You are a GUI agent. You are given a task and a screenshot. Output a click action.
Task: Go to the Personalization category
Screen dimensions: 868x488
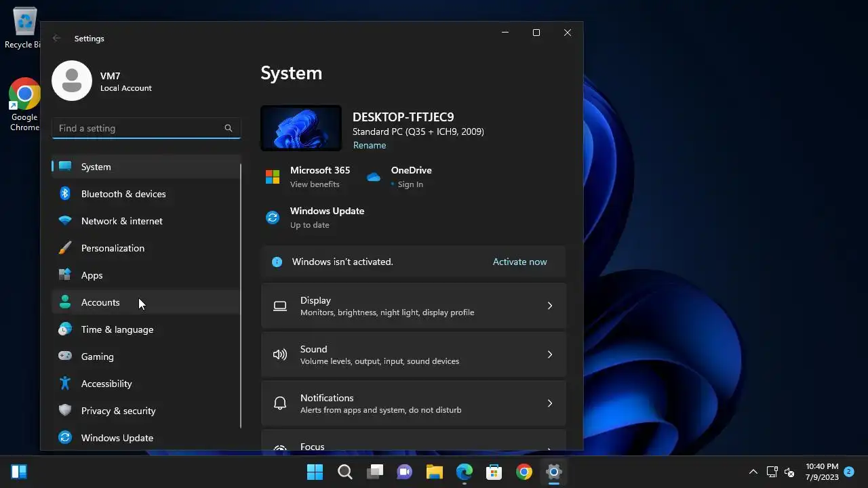point(146,248)
